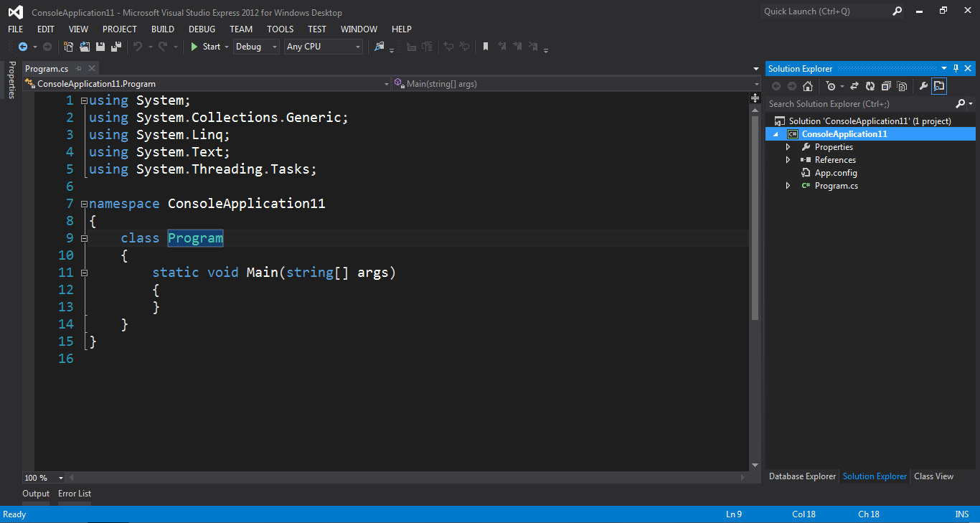Click the Properties wrench icon in Solution Explorer

[923, 86]
